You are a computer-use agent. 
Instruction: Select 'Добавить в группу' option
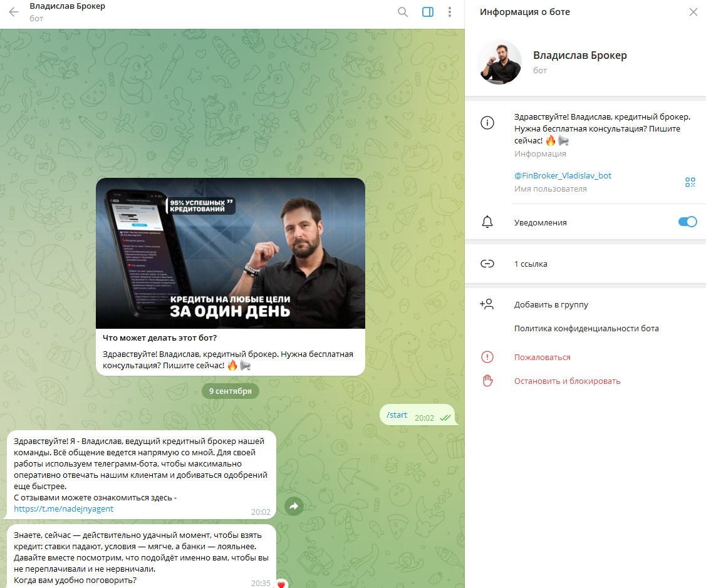pyautogui.click(x=551, y=305)
